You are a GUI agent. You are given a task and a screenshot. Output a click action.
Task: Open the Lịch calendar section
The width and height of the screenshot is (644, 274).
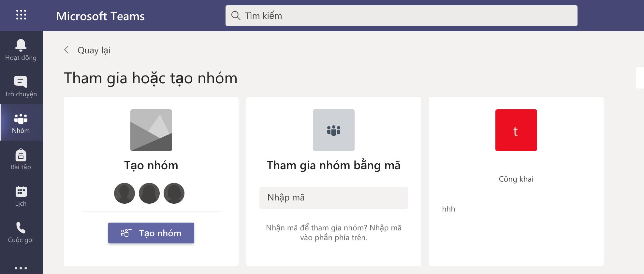tap(21, 196)
